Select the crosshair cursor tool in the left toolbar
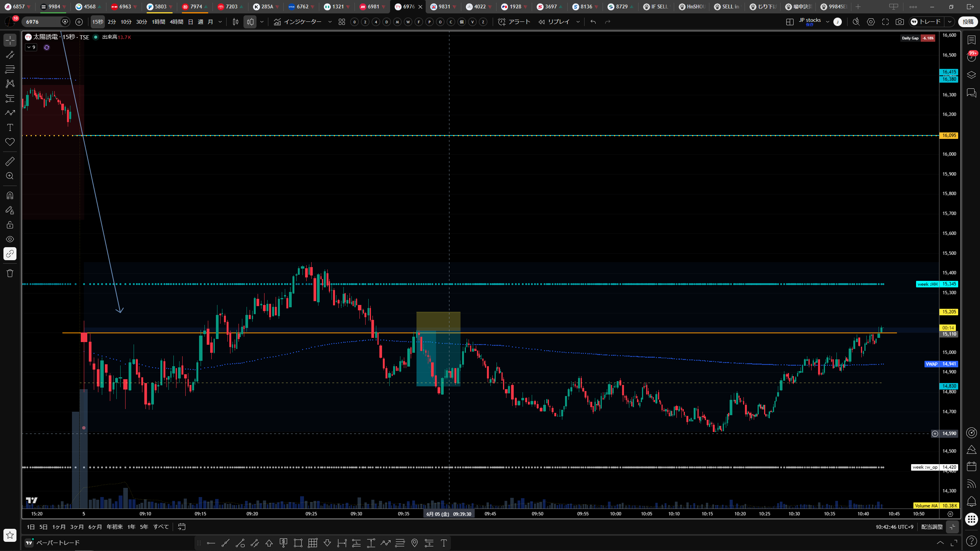 (10, 40)
